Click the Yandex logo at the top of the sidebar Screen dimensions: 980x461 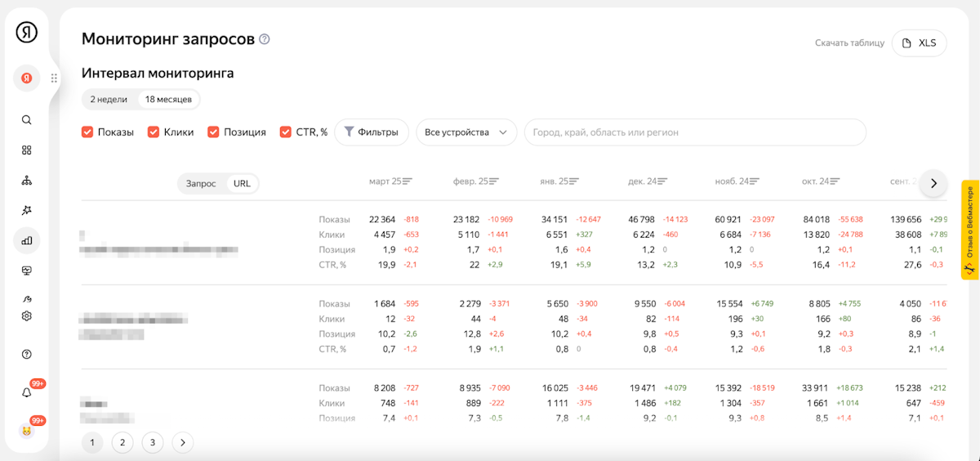tap(26, 32)
